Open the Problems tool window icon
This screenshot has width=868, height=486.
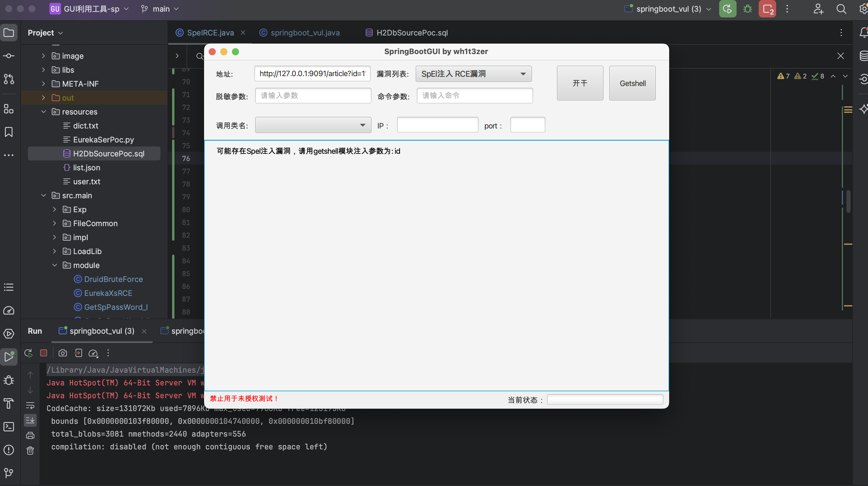click(x=9, y=450)
